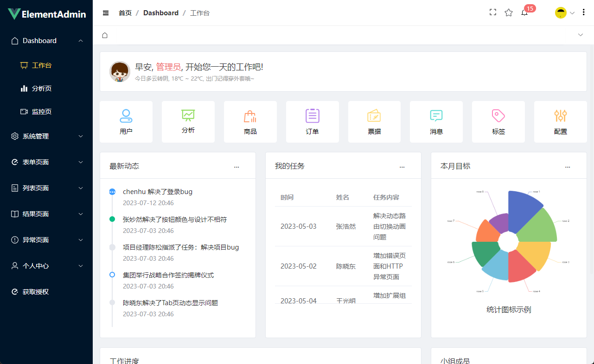The width and height of the screenshot is (594, 364).
Task: Open the 分析 shortcut card
Action: [188, 122]
